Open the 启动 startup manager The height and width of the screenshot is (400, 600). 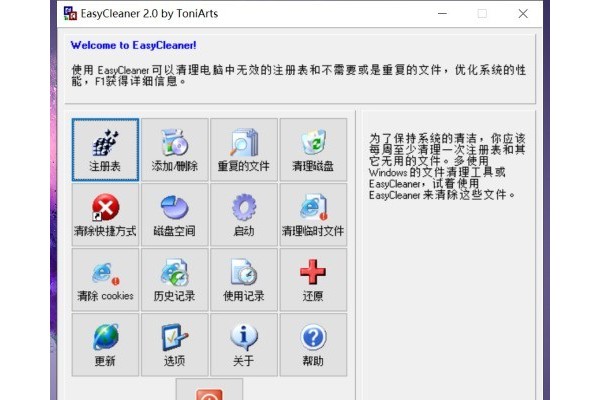pos(244,215)
